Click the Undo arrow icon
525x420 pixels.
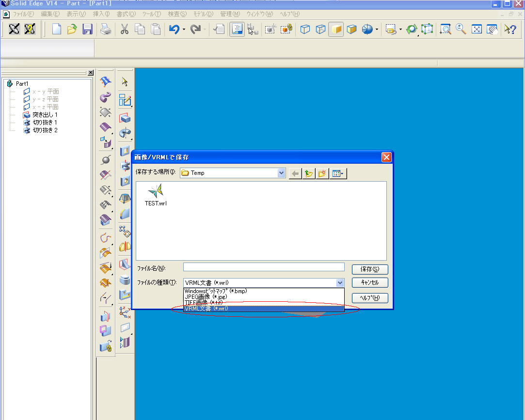coord(174,29)
